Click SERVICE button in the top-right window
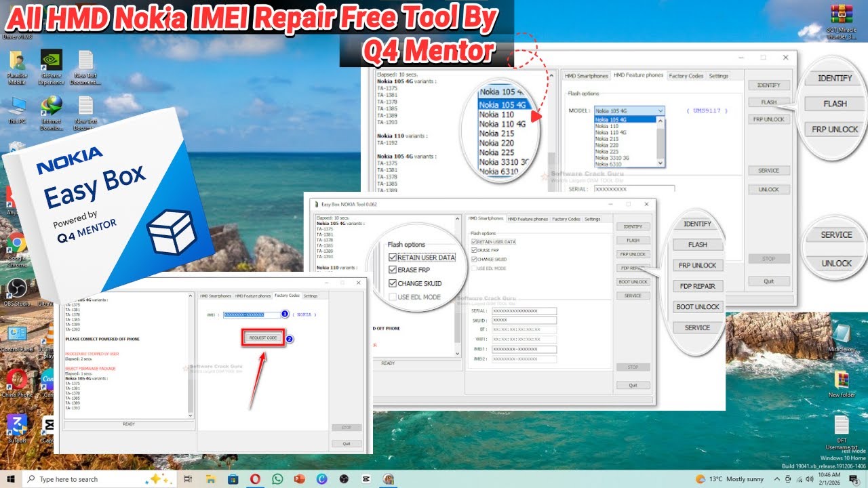This screenshot has height=488, width=868. (x=769, y=171)
